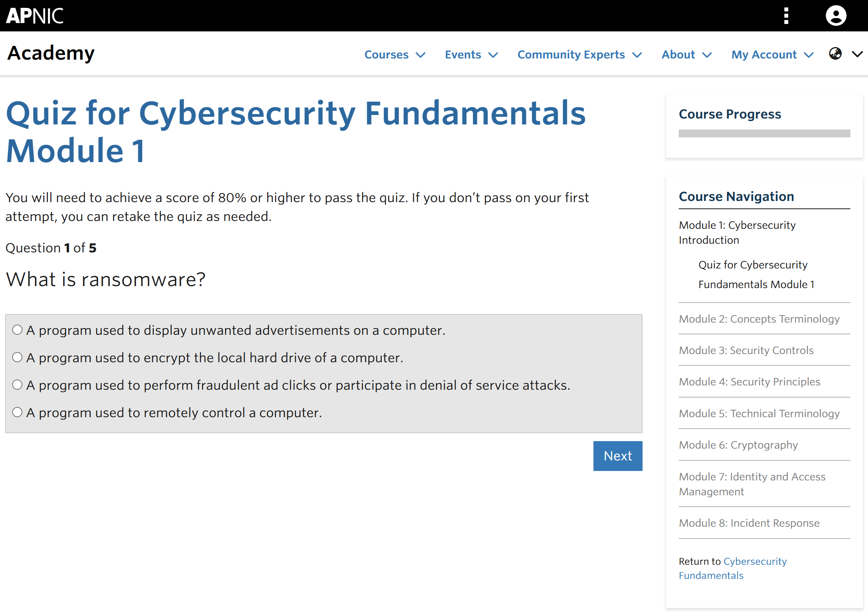Return to Cybersecurity Fundamentals link
The height and width of the screenshot is (615, 868).
tap(732, 568)
